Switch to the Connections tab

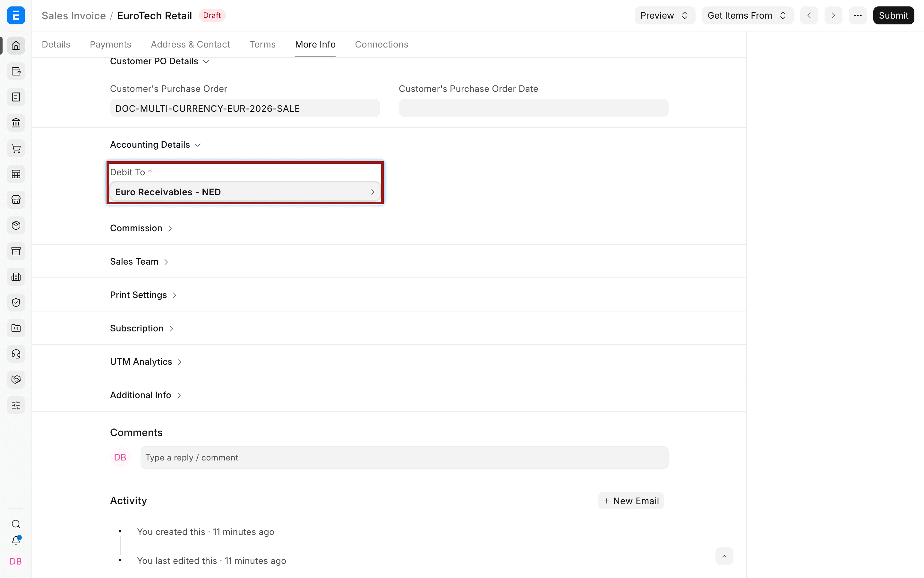point(382,44)
